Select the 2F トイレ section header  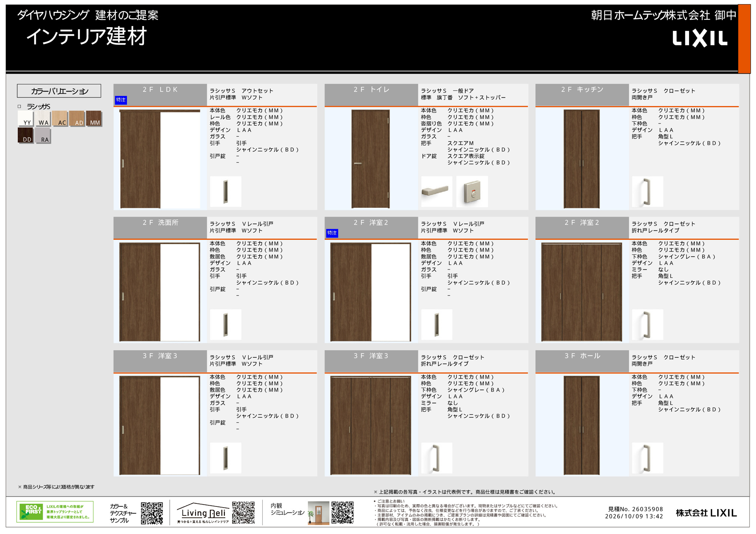pyautogui.click(x=371, y=95)
